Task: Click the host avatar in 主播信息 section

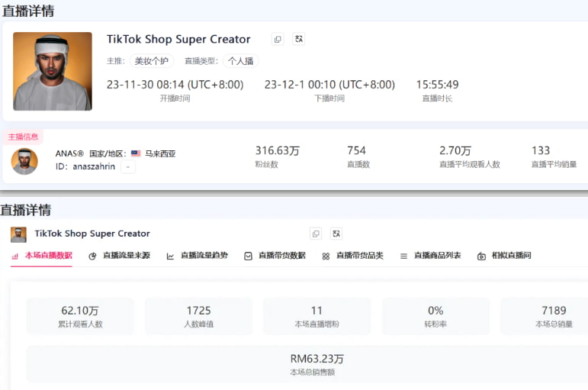Action: 24,161
